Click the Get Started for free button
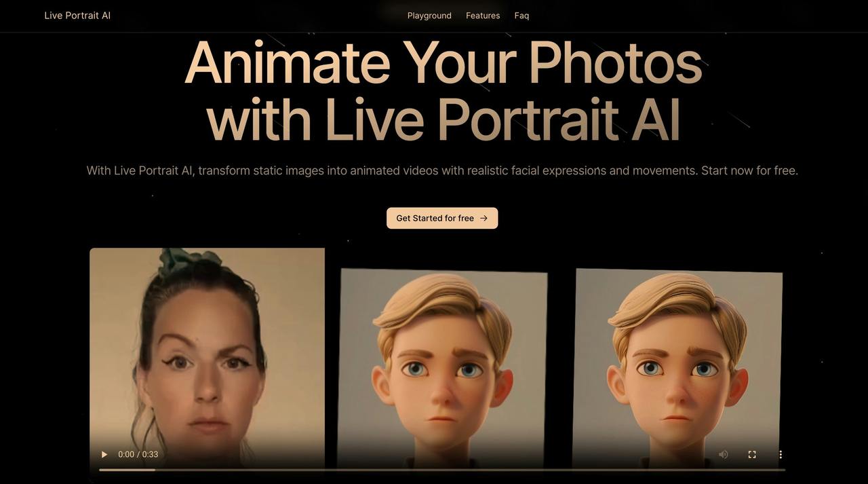 [442, 218]
